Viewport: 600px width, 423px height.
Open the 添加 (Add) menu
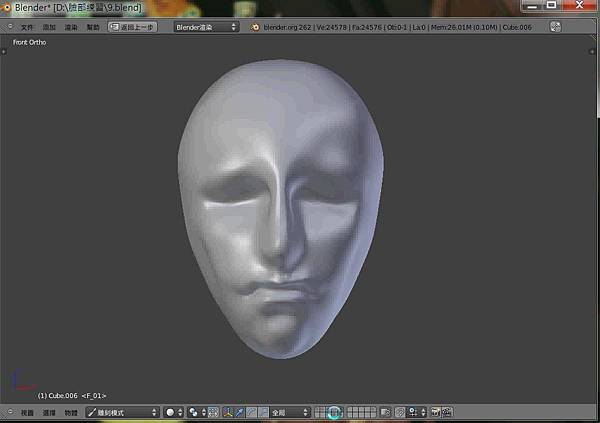49,27
